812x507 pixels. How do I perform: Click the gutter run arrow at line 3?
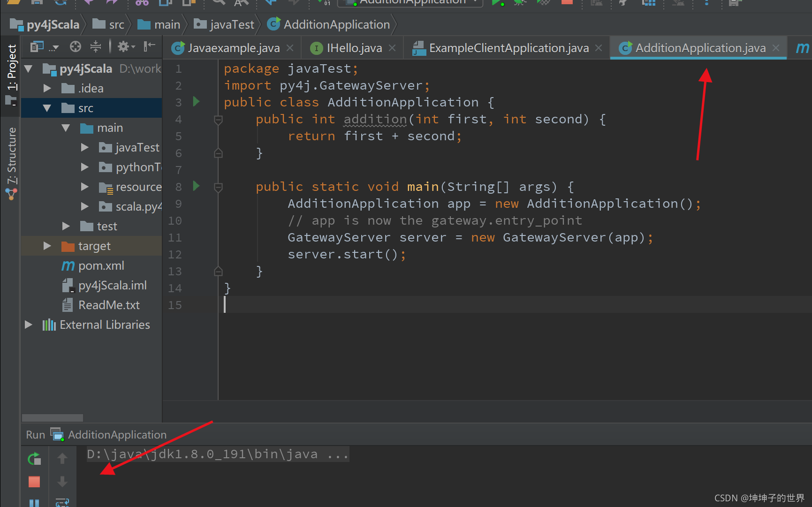click(x=196, y=102)
